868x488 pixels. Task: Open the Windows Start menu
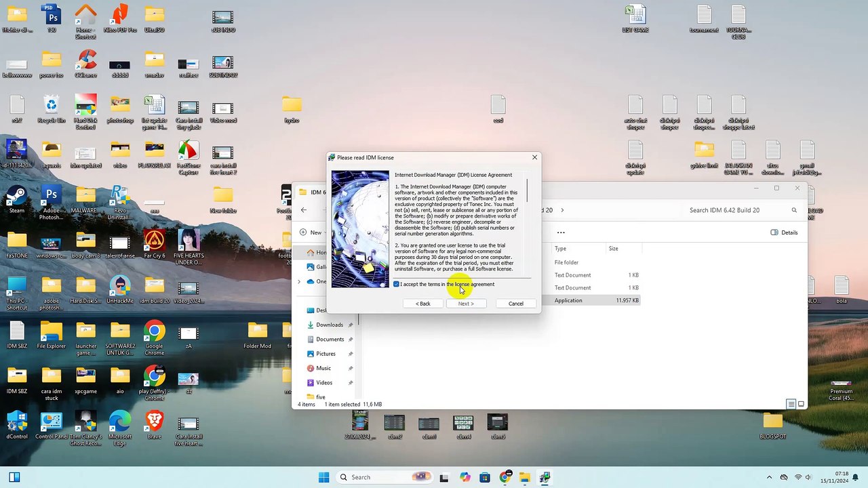[x=323, y=477]
